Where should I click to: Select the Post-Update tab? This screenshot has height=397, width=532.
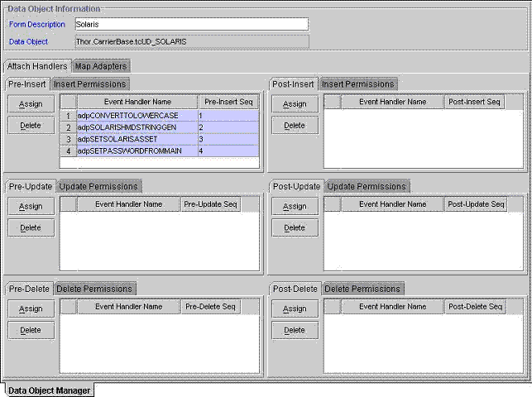pyautogui.click(x=296, y=186)
